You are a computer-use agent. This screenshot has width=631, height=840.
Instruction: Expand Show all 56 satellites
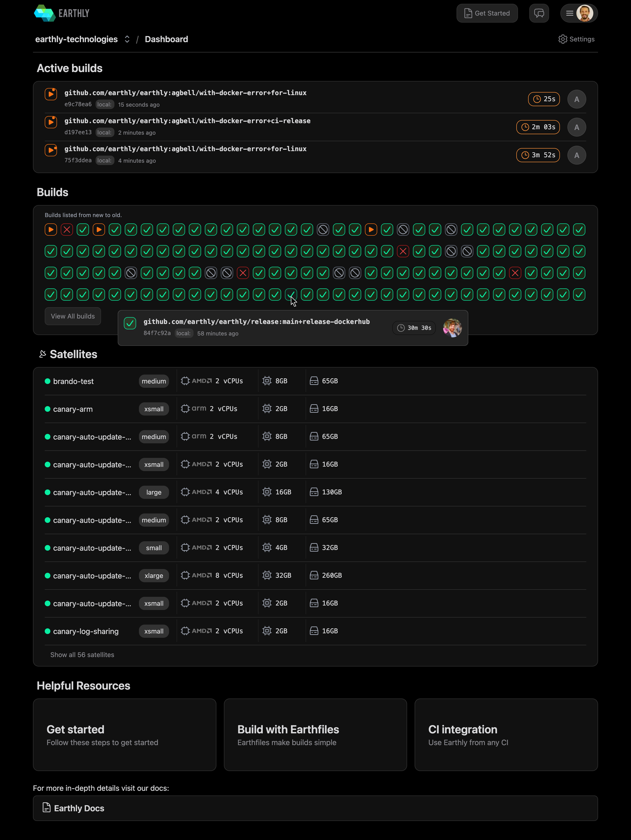pos(82,655)
